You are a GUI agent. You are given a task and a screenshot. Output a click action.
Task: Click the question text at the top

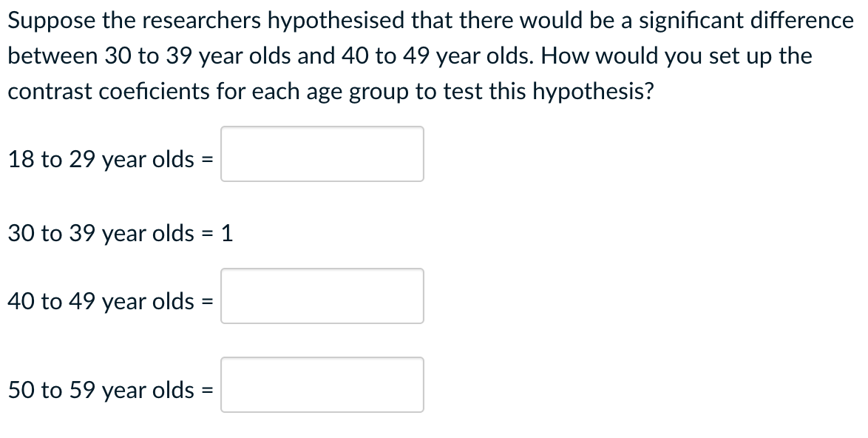tap(429, 20)
